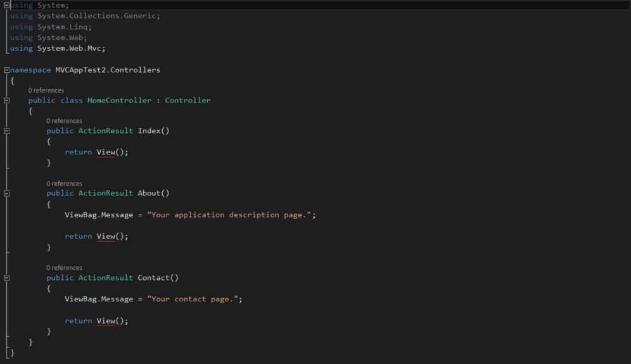Collapse the HomeController class outline
The width and height of the screenshot is (631, 364).
click(6, 101)
